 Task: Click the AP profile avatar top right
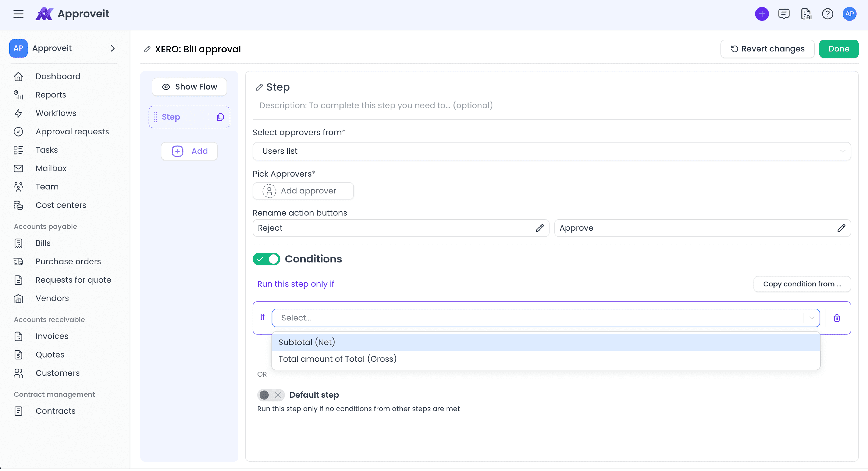[850, 14]
